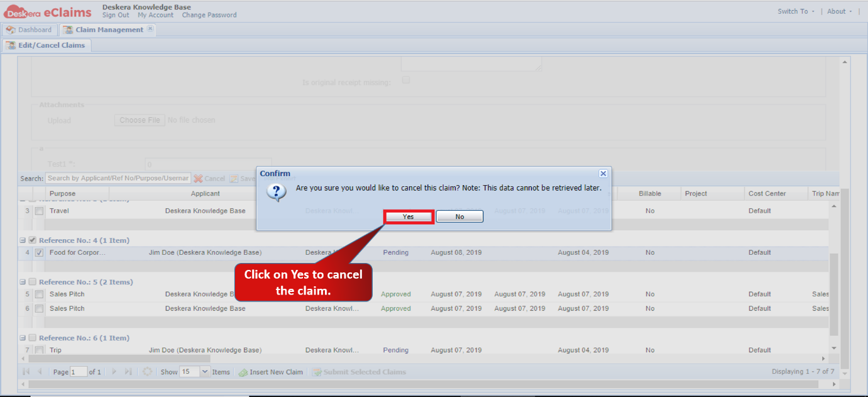
Task: Open the Show items per page dropdown
Action: click(x=204, y=372)
